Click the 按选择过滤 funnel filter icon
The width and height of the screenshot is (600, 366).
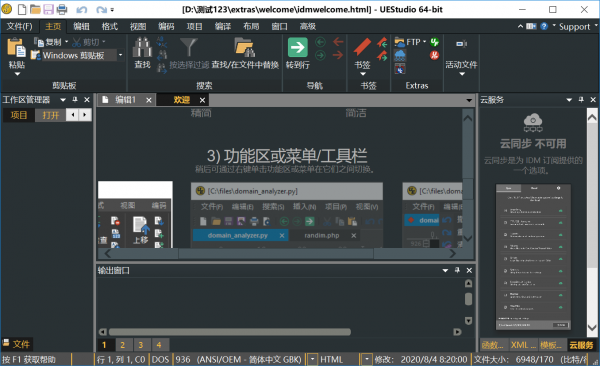pos(189,47)
